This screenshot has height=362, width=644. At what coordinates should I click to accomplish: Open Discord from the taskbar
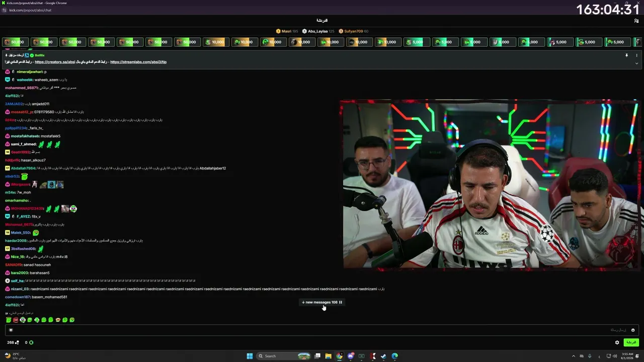pos(351,356)
